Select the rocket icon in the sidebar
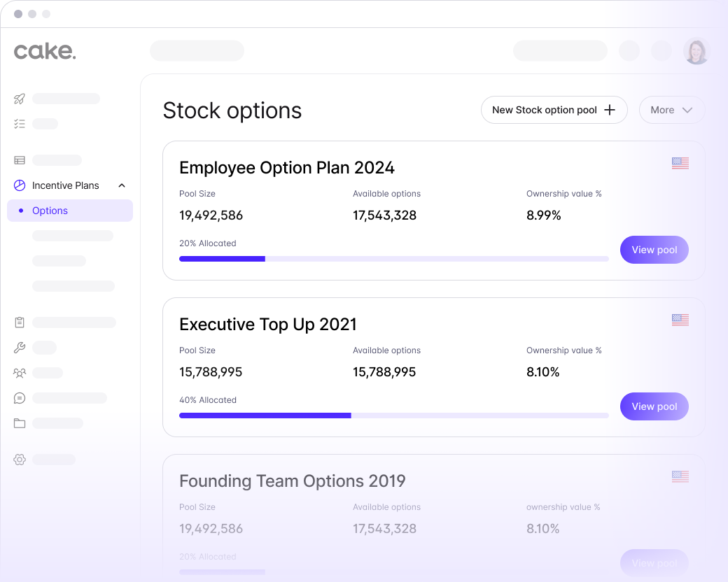 tap(19, 99)
